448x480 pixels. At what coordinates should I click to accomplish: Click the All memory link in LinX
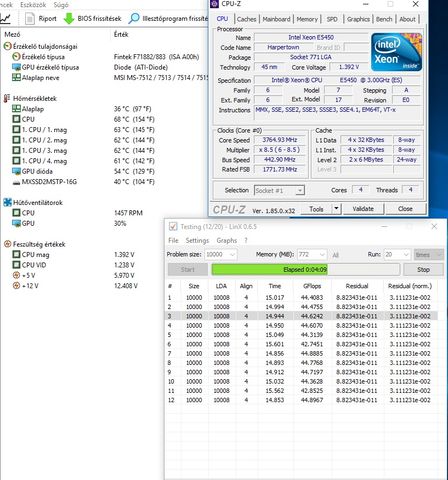point(335,255)
